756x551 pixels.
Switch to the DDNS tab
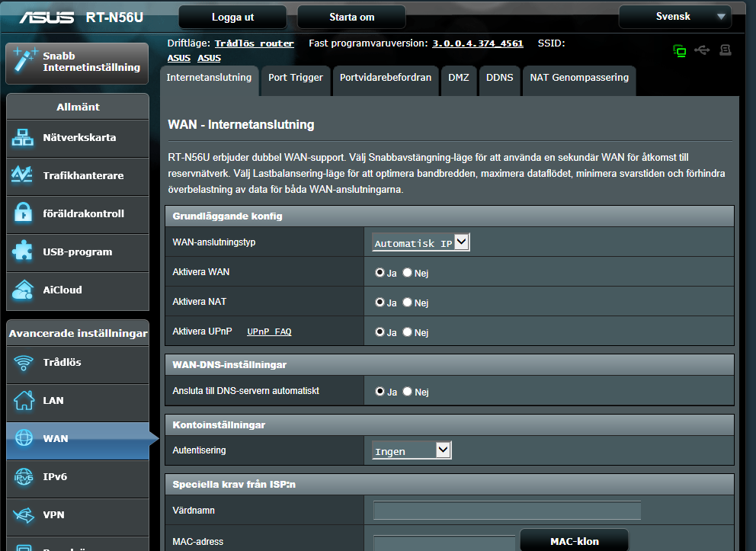[499, 81]
